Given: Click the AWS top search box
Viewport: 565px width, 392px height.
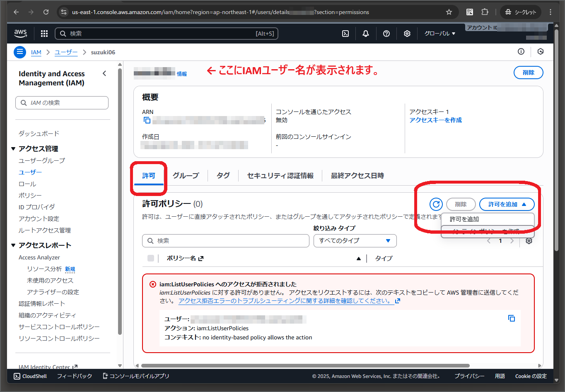Looking at the screenshot, I should pyautogui.click(x=166, y=34).
